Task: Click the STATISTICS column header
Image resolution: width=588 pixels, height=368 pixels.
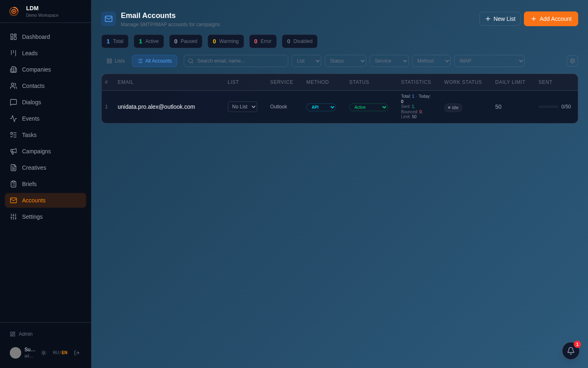Action: [416, 82]
